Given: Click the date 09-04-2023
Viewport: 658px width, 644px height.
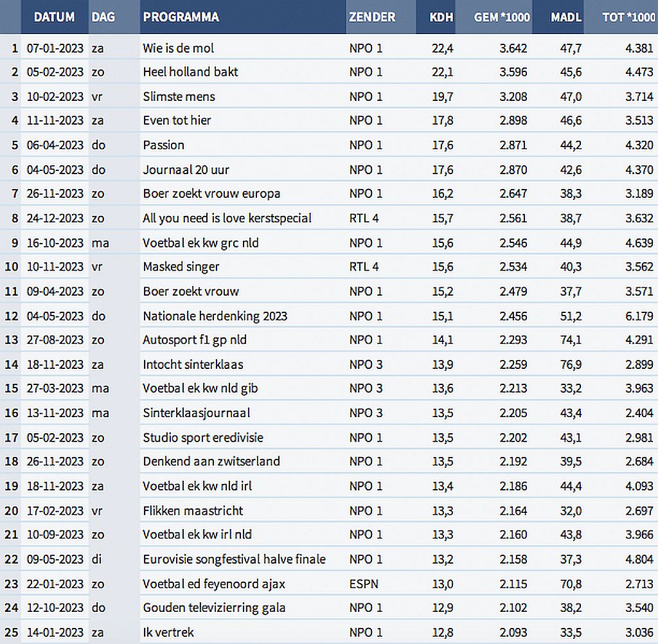Looking at the screenshot, I should (x=55, y=291).
